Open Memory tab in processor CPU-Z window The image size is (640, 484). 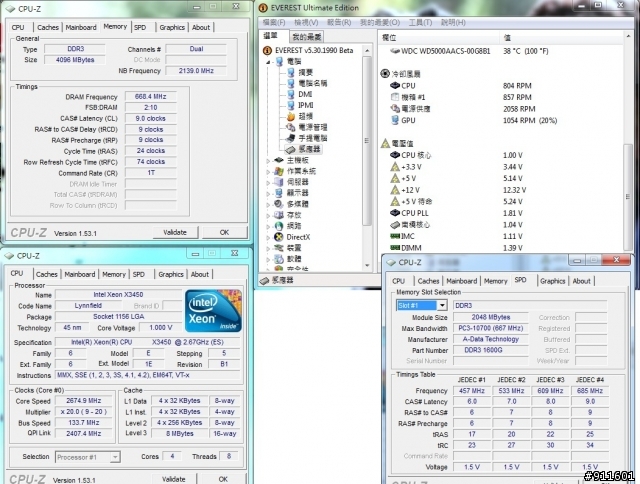click(x=114, y=274)
